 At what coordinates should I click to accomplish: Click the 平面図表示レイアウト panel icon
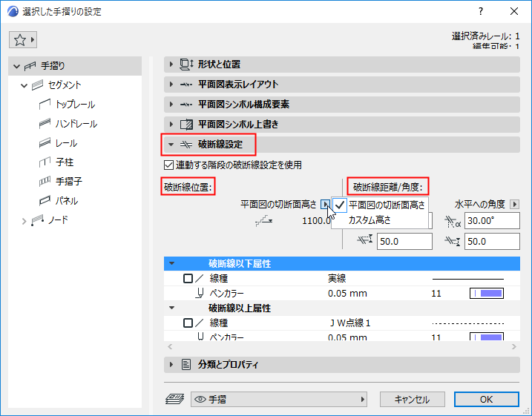click(x=186, y=85)
